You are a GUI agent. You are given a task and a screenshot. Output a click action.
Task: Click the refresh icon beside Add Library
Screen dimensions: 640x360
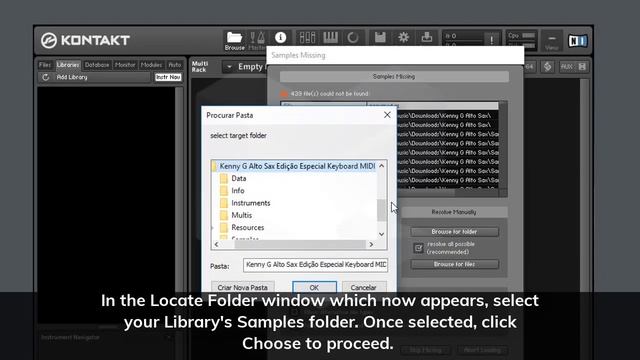pos(46,77)
